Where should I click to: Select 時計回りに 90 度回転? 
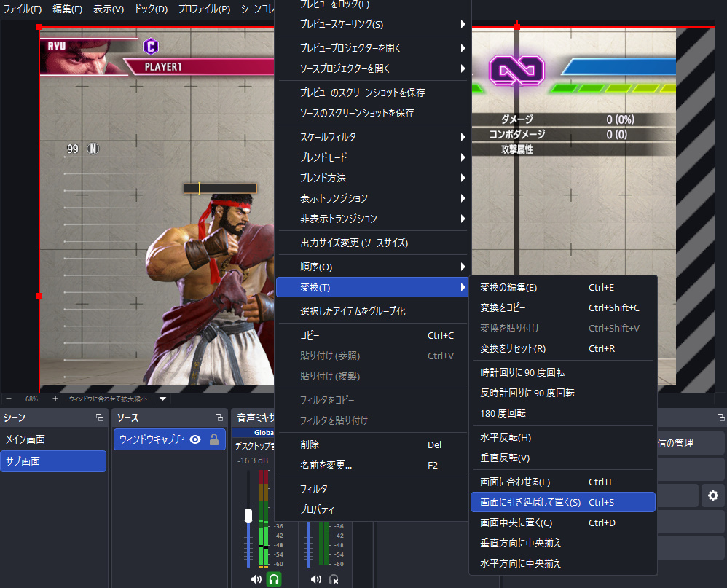(563, 372)
